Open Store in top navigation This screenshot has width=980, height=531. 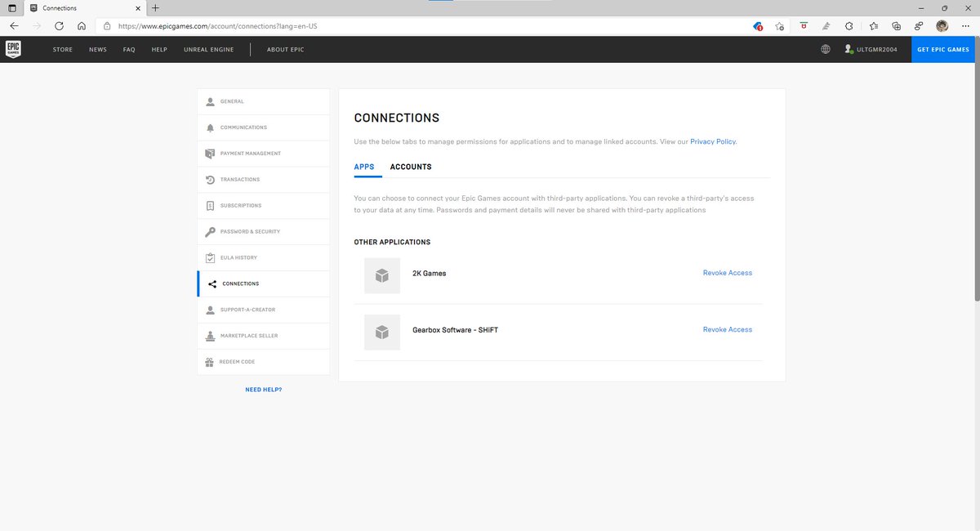[63, 49]
